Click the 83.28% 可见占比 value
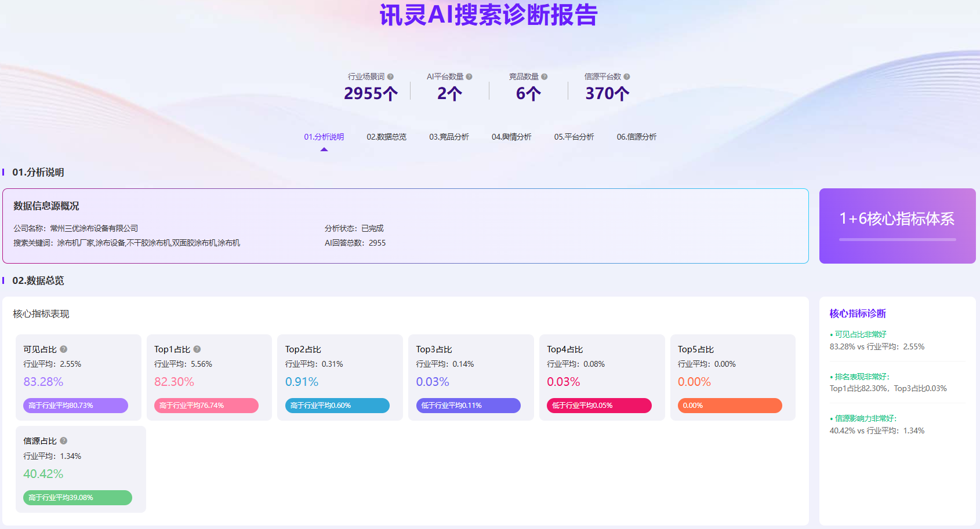Viewport: 980px width, 529px height. coord(43,382)
